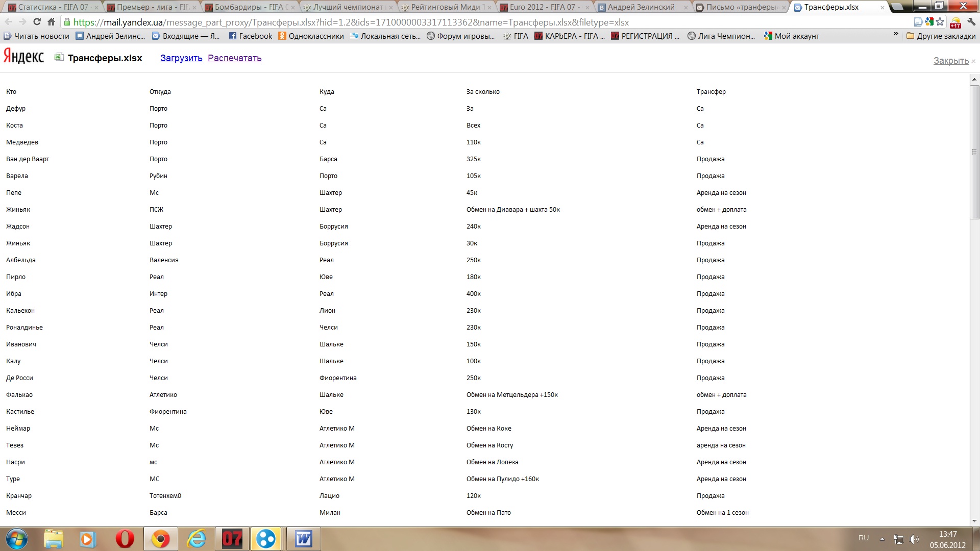Screen dimensions: 980x551
Task: Switch to the Статистика - FIFA 07 tab
Action: coord(53,7)
